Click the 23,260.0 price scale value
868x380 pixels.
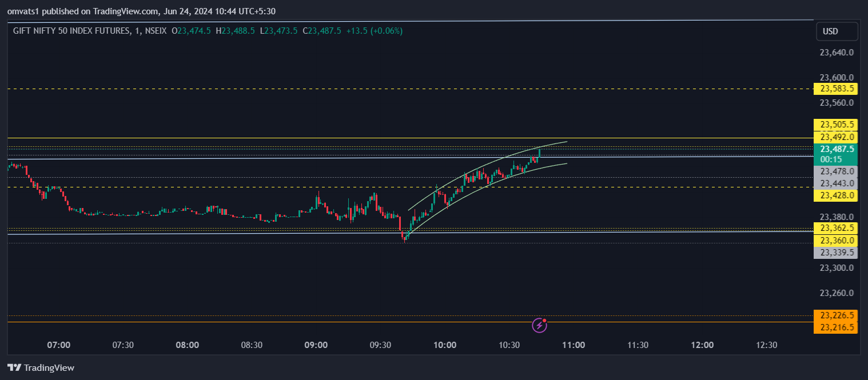coord(837,293)
